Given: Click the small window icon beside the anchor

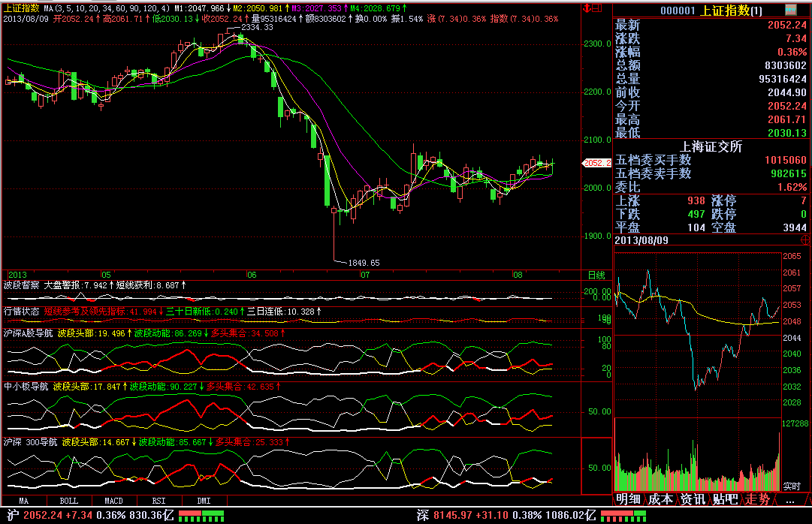Looking at the screenshot, I should pos(598,8).
